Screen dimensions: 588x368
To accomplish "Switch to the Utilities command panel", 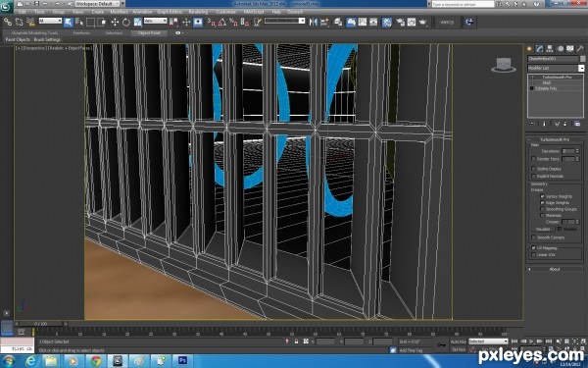I will point(580,49).
